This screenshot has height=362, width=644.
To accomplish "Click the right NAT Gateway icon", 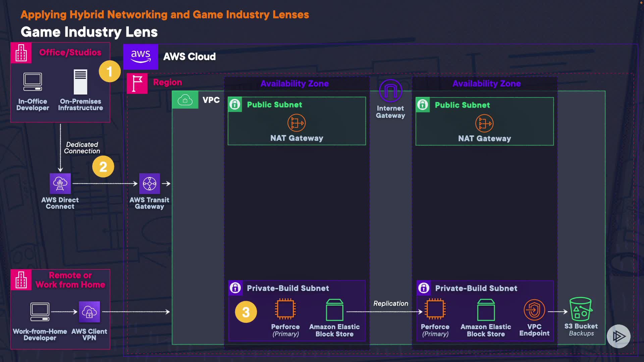I will point(484,123).
